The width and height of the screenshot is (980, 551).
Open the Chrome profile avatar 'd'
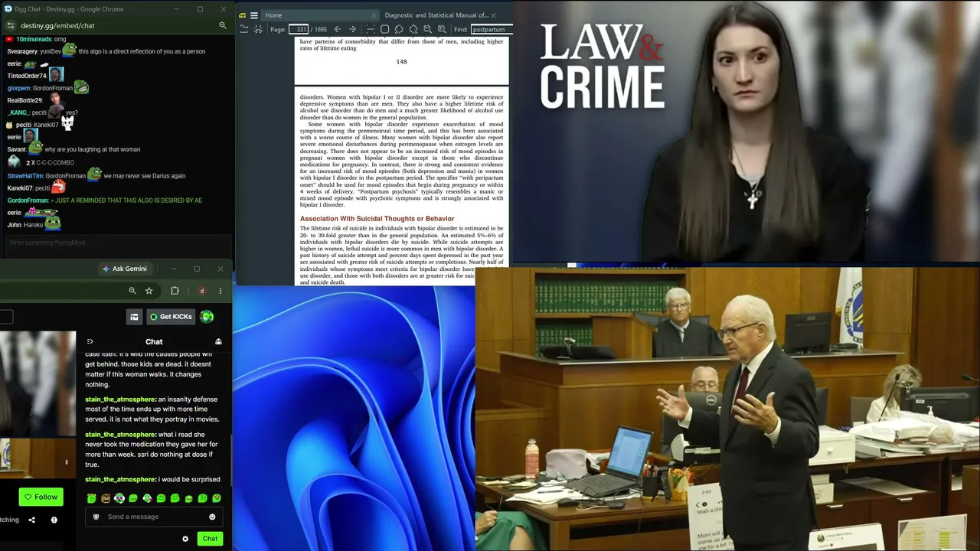click(x=202, y=291)
